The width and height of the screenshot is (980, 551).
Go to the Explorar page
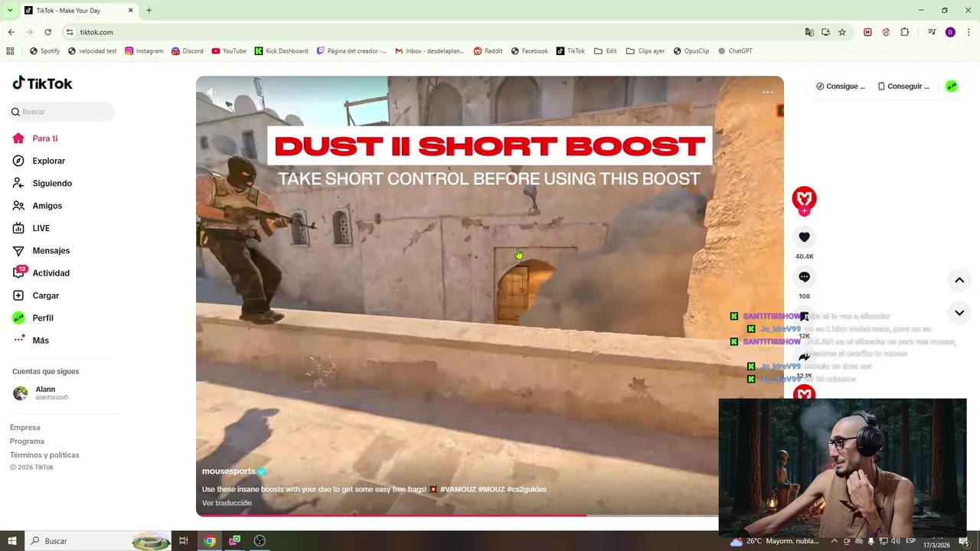coord(39,161)
